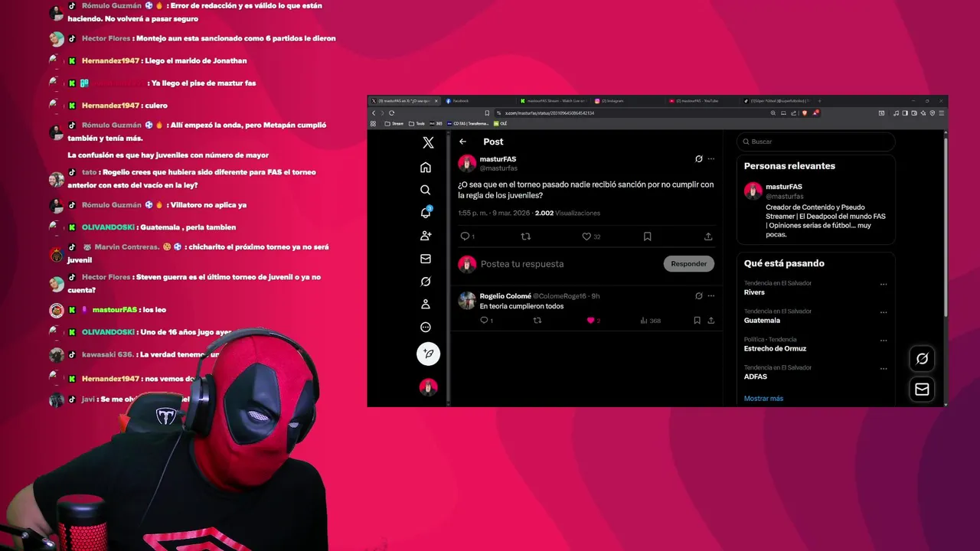Repost Rogelio Colomé's comment
This screenshot has width=980, height=551.
pos(537,321)
